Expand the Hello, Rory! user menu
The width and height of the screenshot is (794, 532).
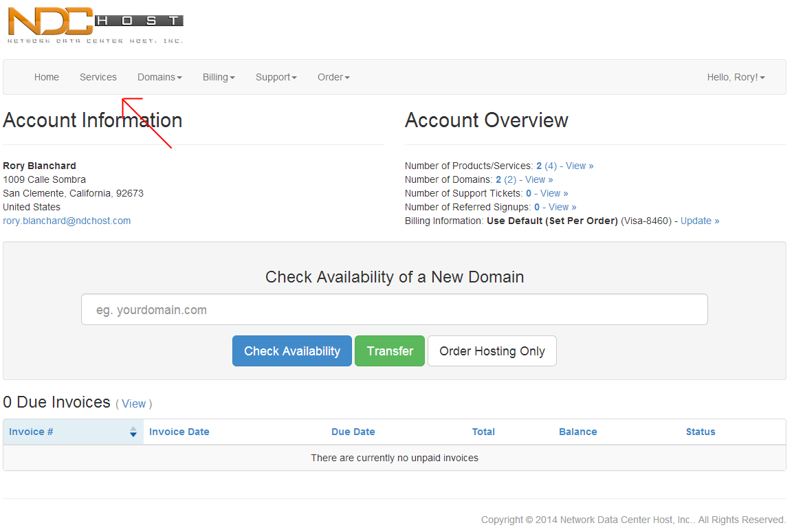click(x=736, y=77)
